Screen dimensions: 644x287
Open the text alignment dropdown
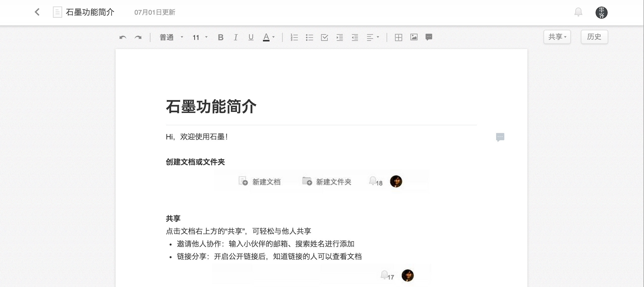point(373,37)
